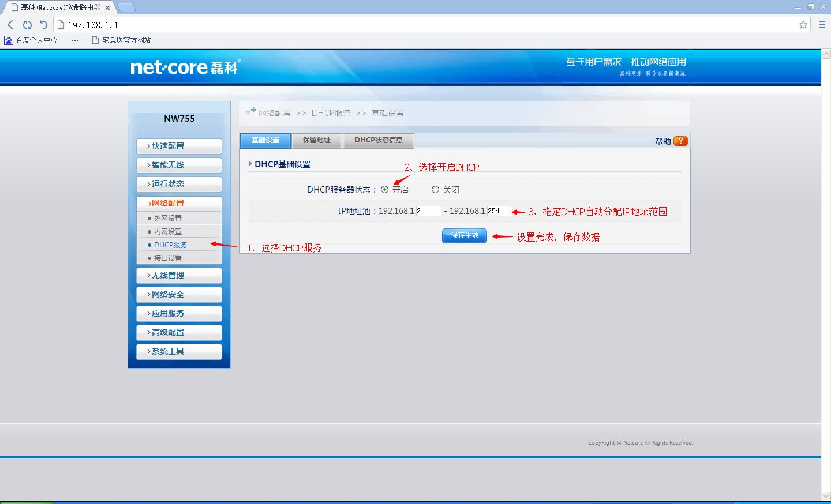Open help via the orange question mark icon
831x504 pixels.
pyautogui.click(x=680, y=140)
